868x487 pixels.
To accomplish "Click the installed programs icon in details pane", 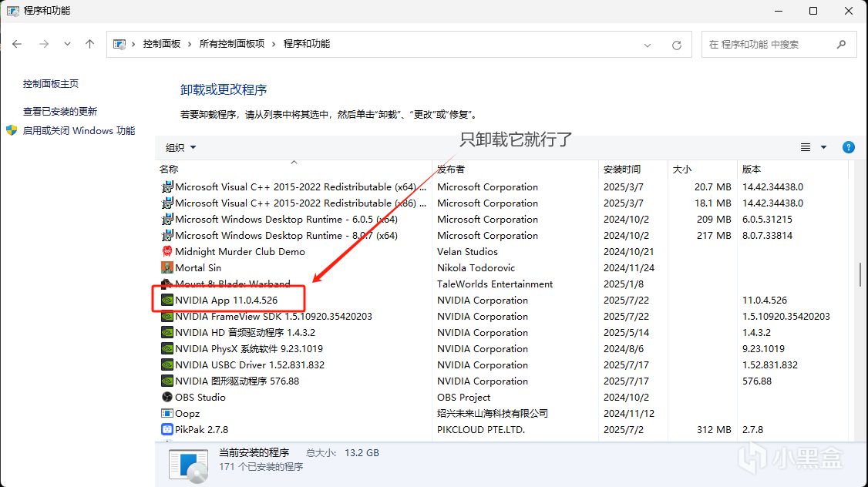I will (x=189, y=466).
